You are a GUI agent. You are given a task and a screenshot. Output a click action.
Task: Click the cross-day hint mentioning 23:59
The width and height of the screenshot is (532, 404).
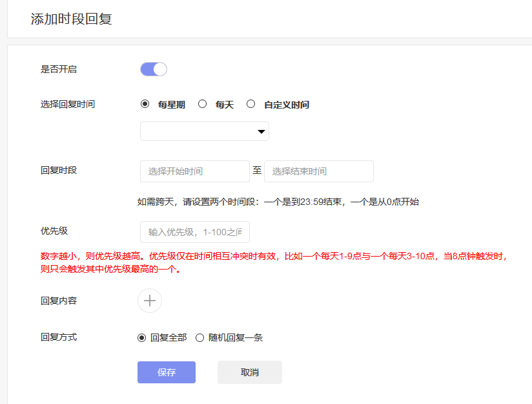pos(278,202)
